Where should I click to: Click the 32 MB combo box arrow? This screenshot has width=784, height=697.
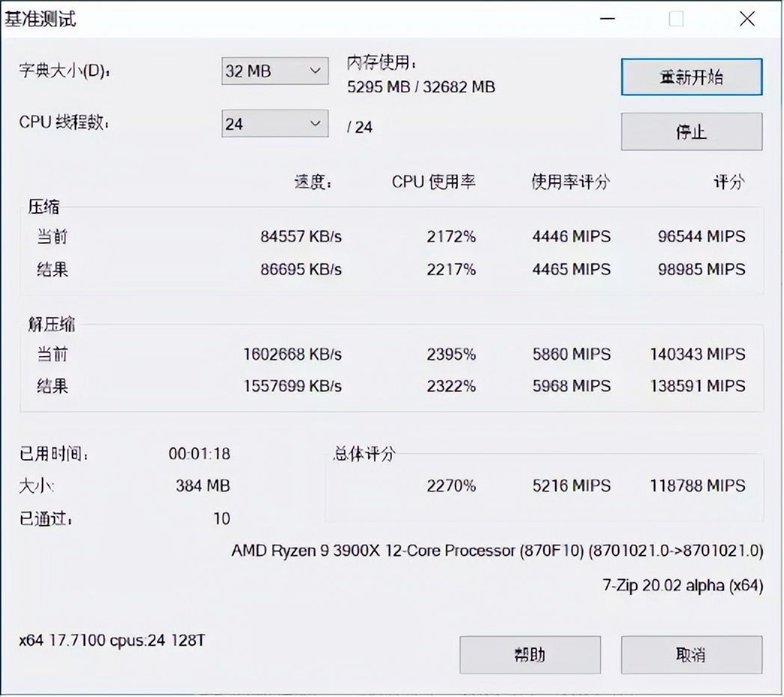[x=317, y=71]
